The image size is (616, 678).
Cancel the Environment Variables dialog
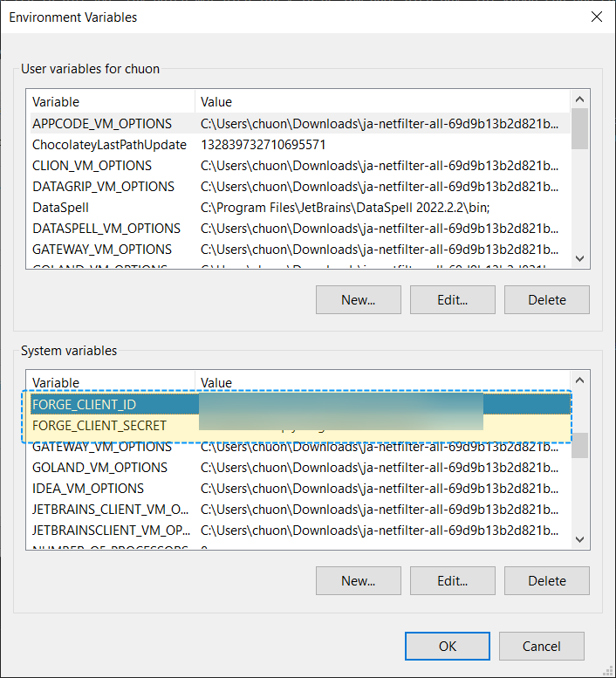click(541, 646)
